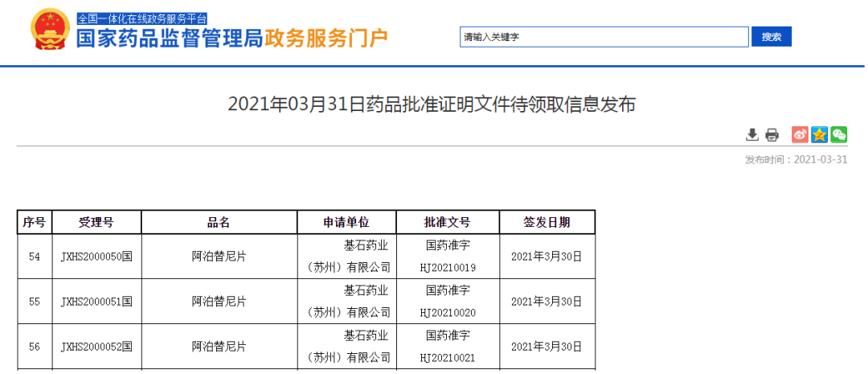The height and width of the screenshot is (374, 868).
Task: Click the 申请单位 column header
Action: click(346, 223)
